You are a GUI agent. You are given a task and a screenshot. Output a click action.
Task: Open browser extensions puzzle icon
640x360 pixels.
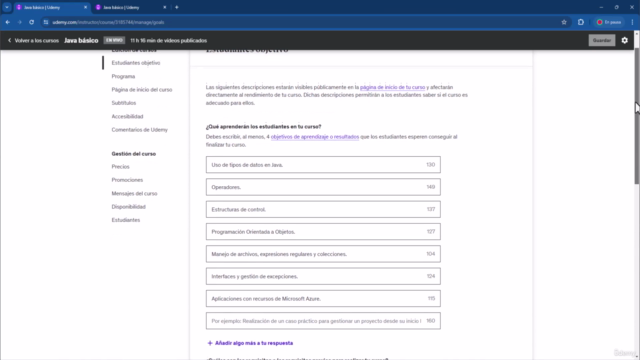581,22
